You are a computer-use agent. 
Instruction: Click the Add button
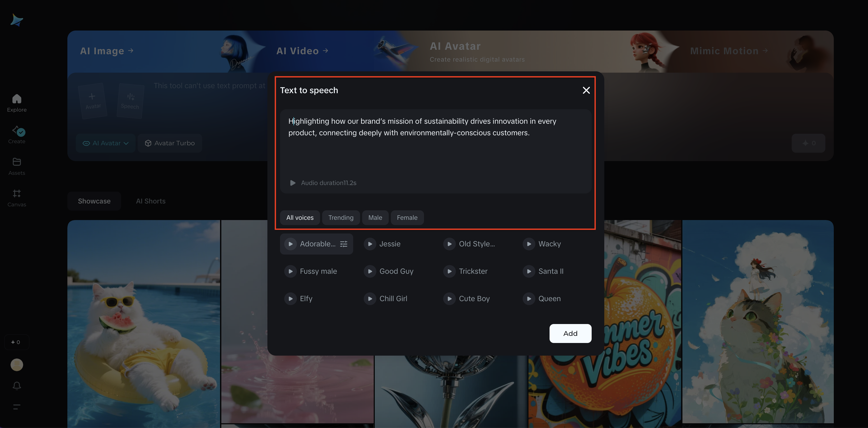point(570,333)
